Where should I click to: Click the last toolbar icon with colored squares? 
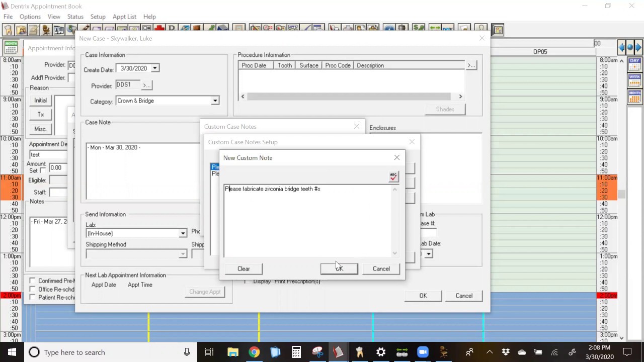(x=498, y=30)
